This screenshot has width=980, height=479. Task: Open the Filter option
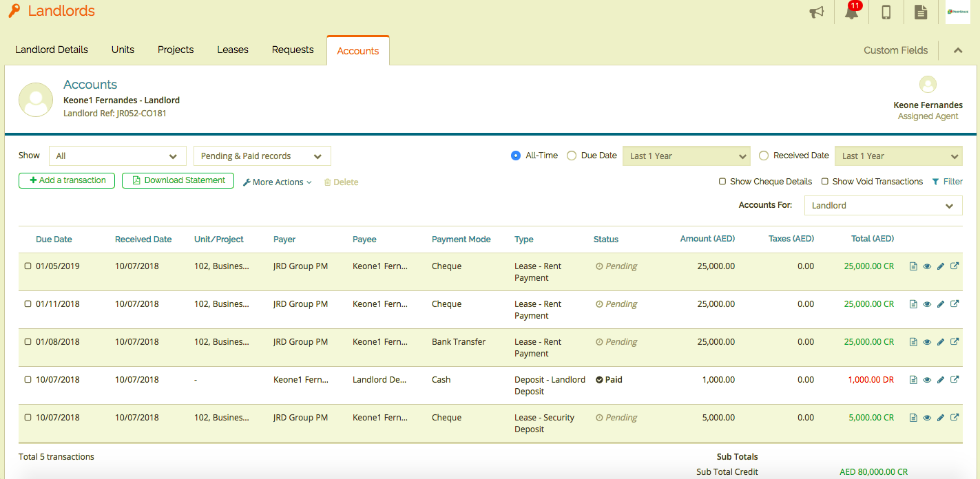click(x=948, y=181)
